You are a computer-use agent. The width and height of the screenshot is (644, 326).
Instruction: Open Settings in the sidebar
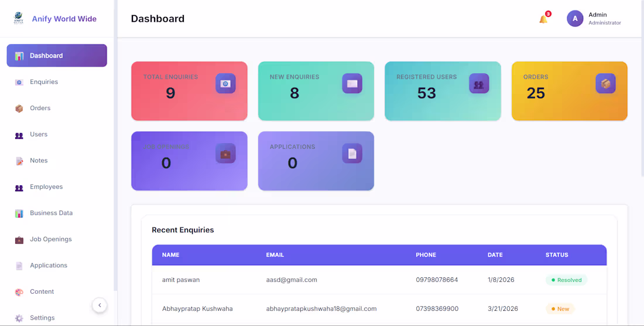coord(42,318)
